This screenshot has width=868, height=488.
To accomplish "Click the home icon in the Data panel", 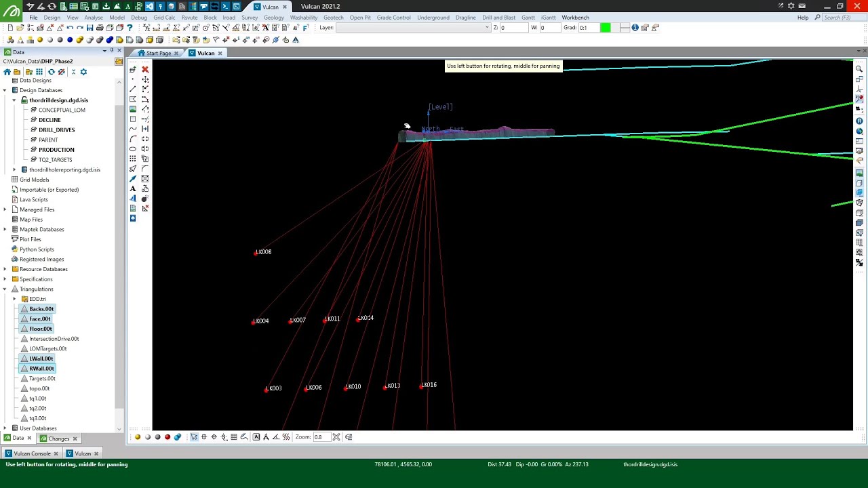I will (x=7, y=72).
